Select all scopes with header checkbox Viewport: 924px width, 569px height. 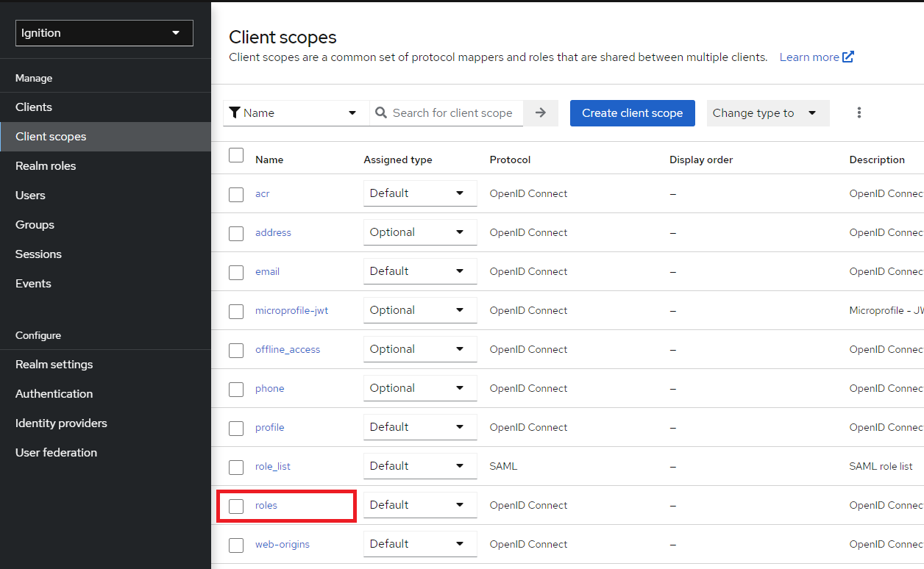click(x=236, y=156)
